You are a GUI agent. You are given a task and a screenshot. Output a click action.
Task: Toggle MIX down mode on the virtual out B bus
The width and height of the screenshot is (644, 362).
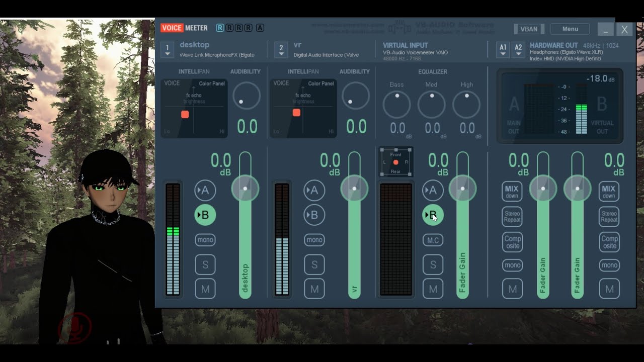[609, 192]
